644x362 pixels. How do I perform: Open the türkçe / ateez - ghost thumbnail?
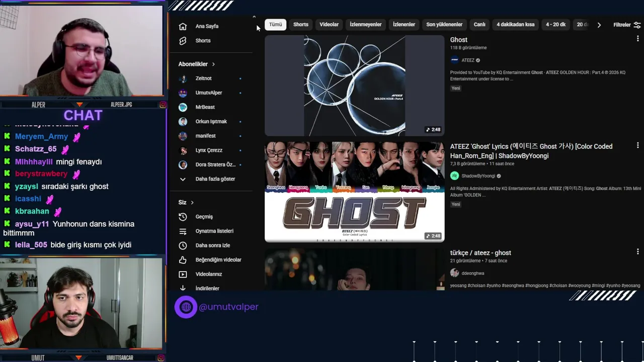pos(355,269)
